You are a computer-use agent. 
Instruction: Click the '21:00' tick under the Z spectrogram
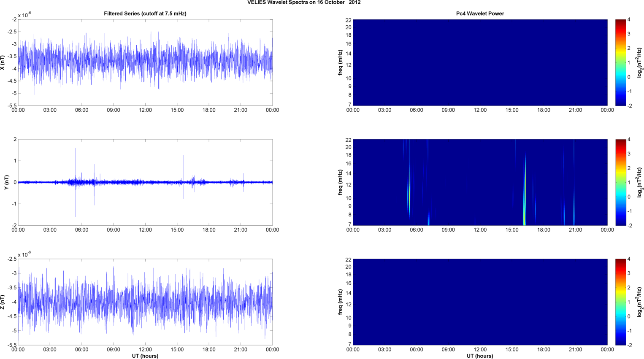pyautogui.click(x=576, y=350)
